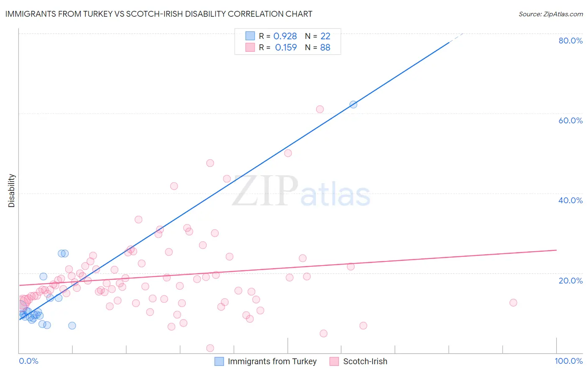Click the Disability axis title
Image resolution: width=588 pixels, height=373 pixels.
[x=12, y=191]
